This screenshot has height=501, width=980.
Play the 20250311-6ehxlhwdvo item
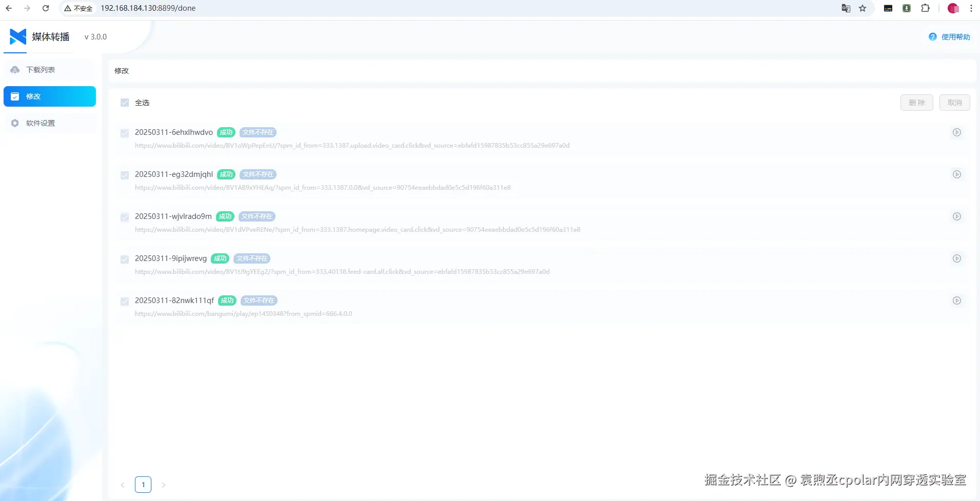(x=957, y=132)
